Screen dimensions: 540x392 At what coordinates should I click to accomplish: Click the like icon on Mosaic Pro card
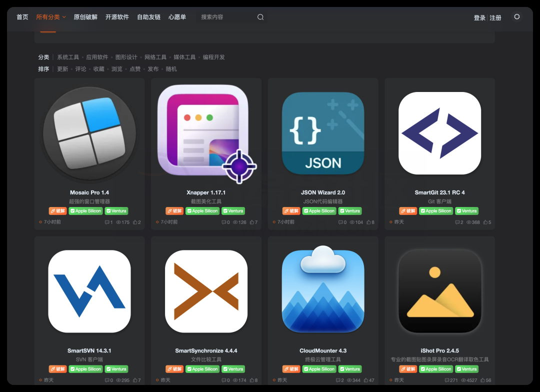135,222
